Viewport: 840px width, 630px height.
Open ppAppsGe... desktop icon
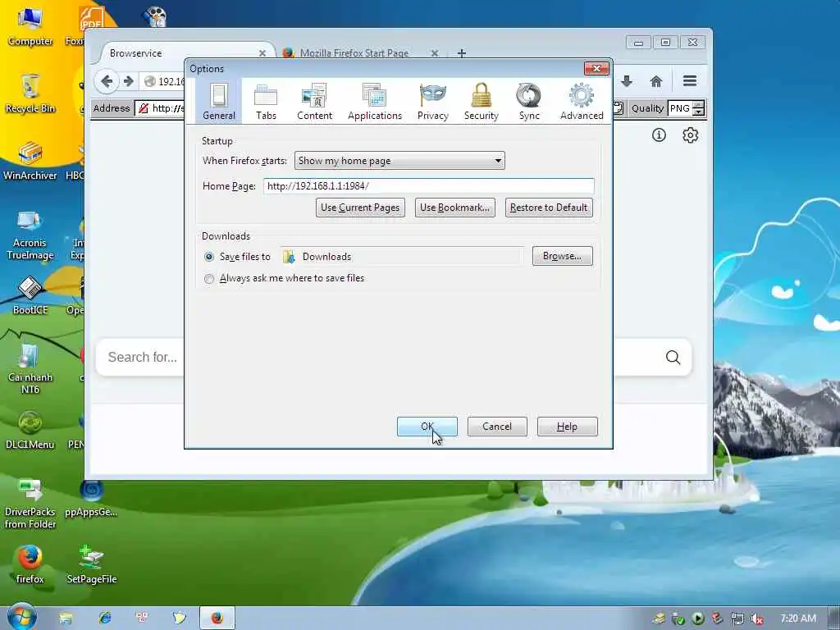[x=92, y=498]
